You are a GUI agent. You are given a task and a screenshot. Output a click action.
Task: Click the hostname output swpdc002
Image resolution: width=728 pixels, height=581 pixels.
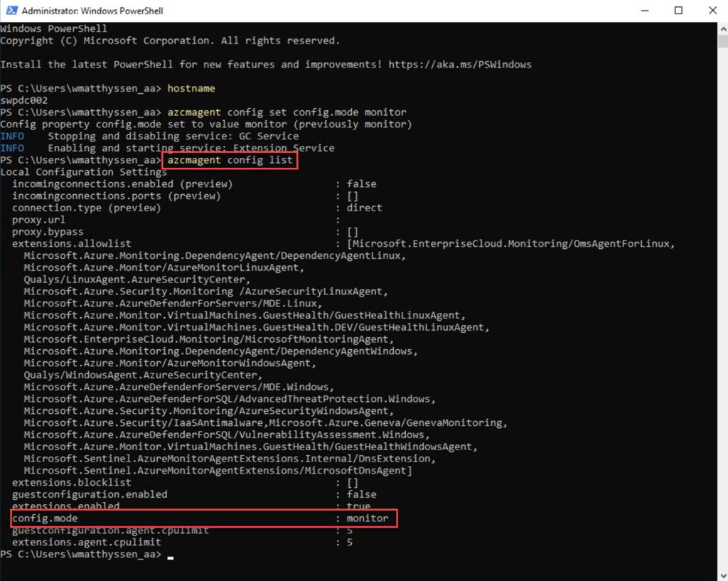[24, 100]
